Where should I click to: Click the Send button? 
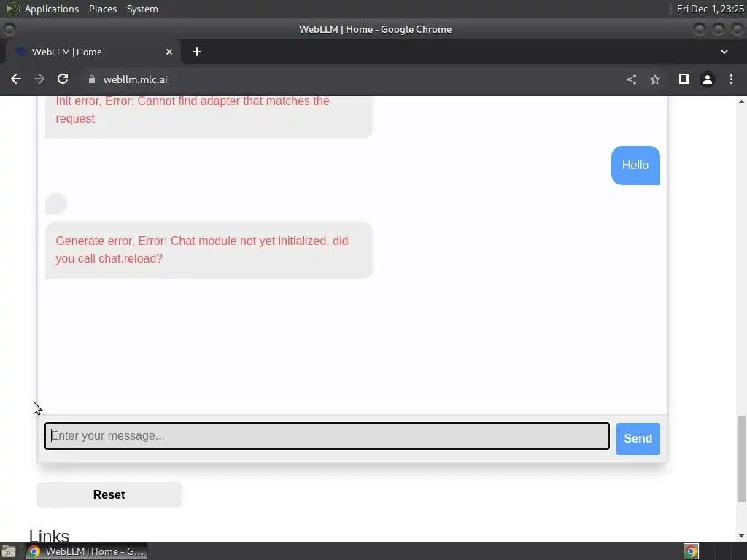point(638,438)
